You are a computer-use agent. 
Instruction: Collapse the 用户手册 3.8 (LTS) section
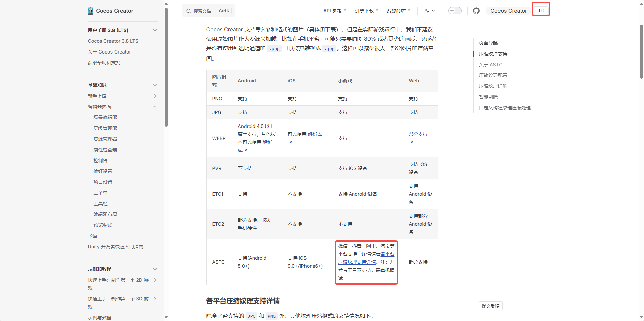pyautogui.click(x=155, y=30)
